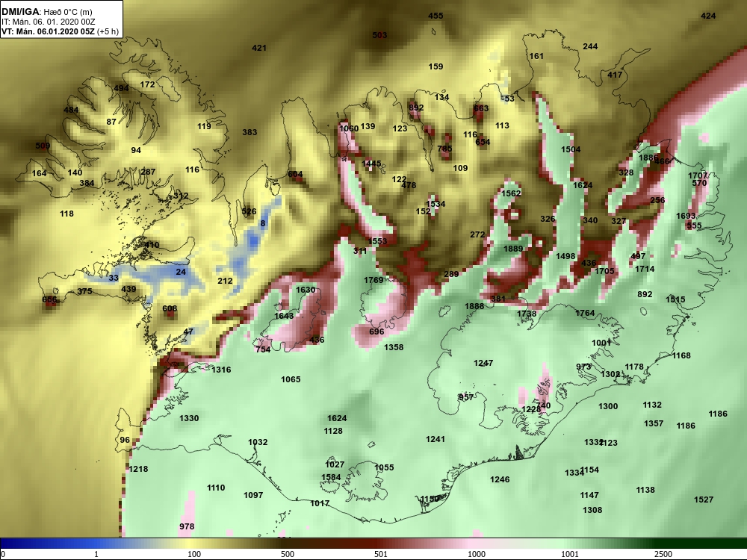Click the legend label '100' on the color scale
The height and width of the screenshot is (560, 747).
pos(194,554)
